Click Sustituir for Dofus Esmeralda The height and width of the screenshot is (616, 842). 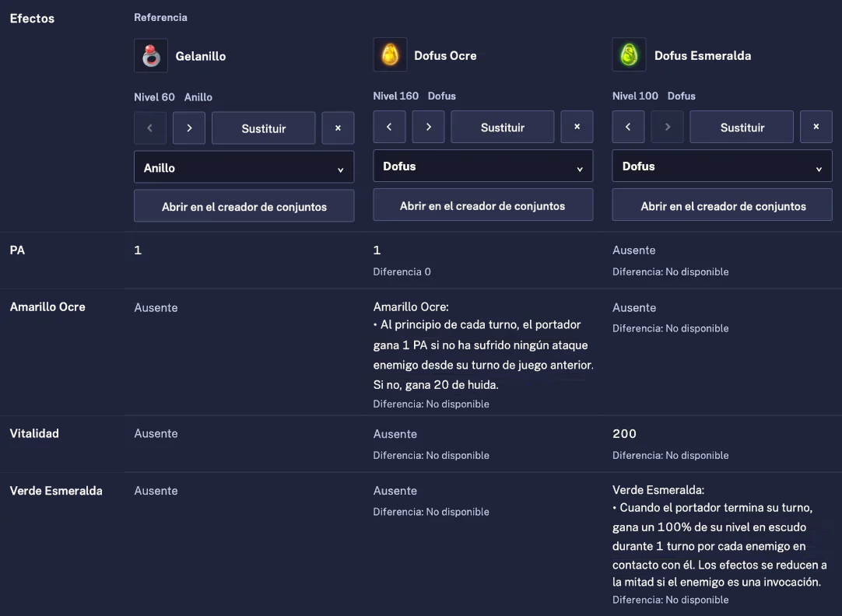pos(742,128)
